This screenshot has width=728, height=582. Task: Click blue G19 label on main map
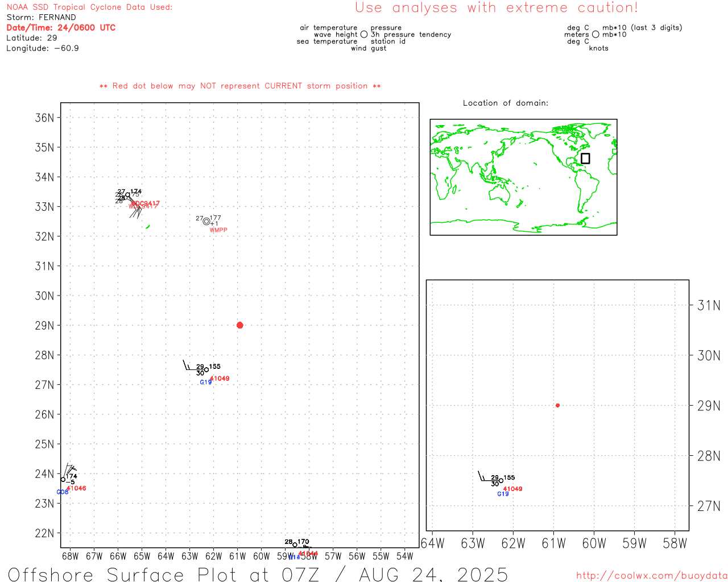(206, 383)
